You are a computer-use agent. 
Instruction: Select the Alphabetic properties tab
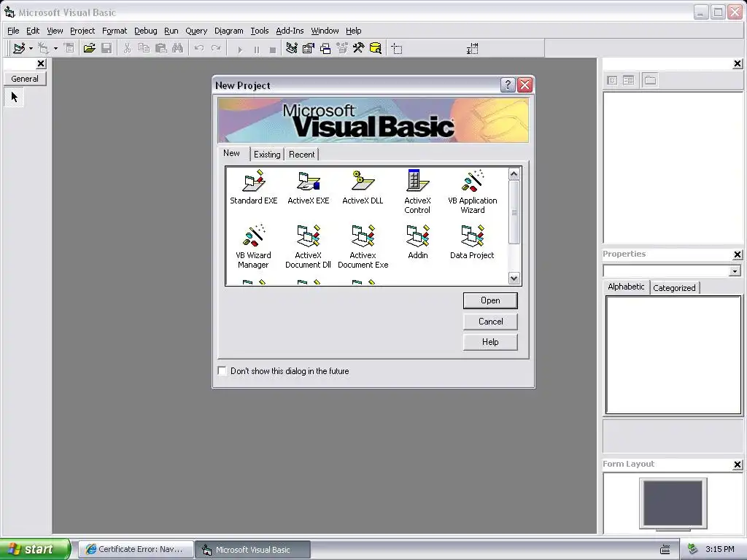pyautogui.click(x=626, y=287)
